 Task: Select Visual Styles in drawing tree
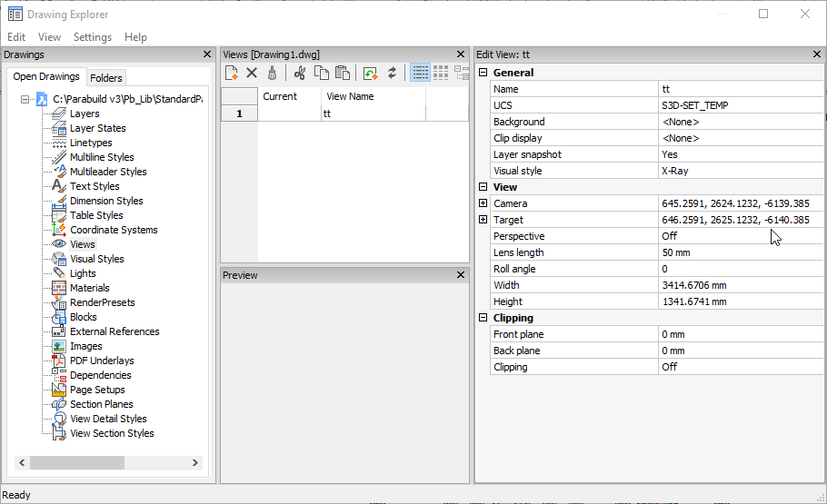point(96,259)
